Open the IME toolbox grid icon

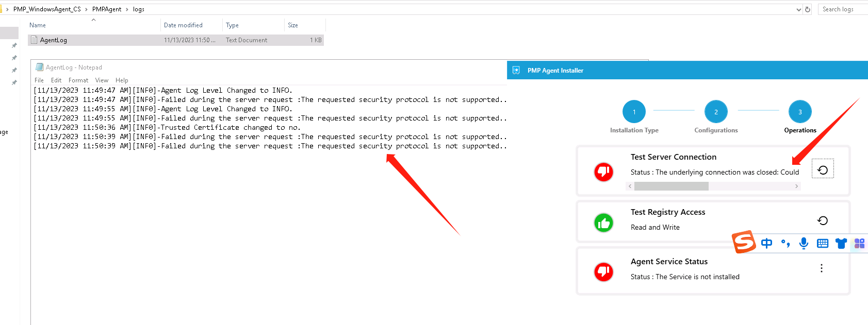point(860,244)
